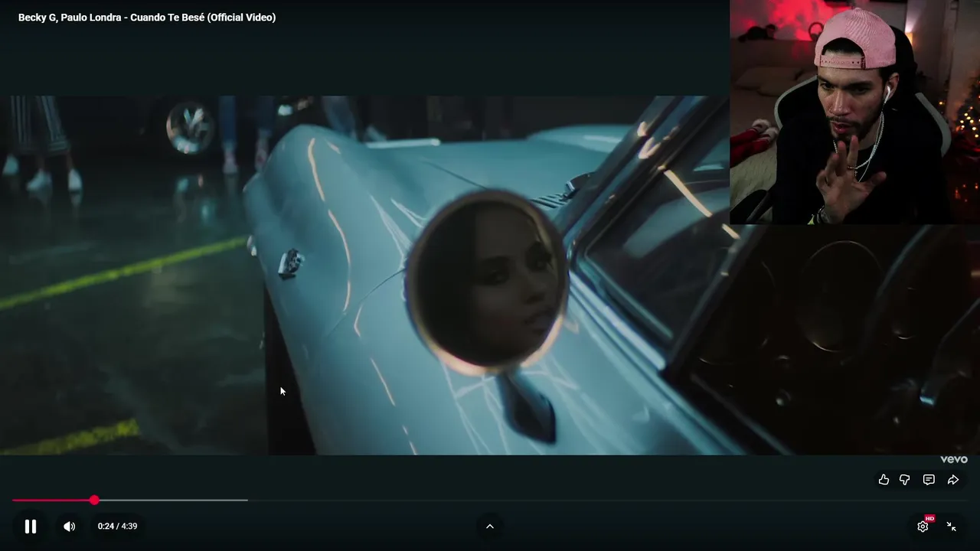
Task: Dislike the video with thumbs down
Action: tap(905, 480)
